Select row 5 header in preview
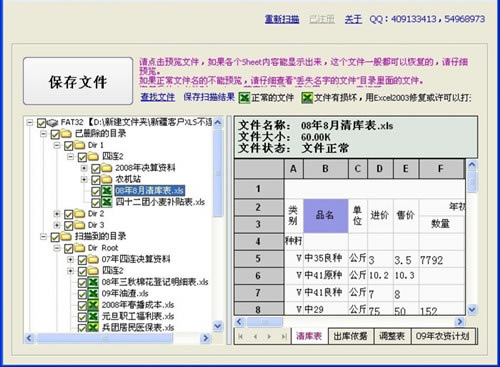The height and width of the screenshot is (367, 500). pyautogui.click(x=258, y=259)
